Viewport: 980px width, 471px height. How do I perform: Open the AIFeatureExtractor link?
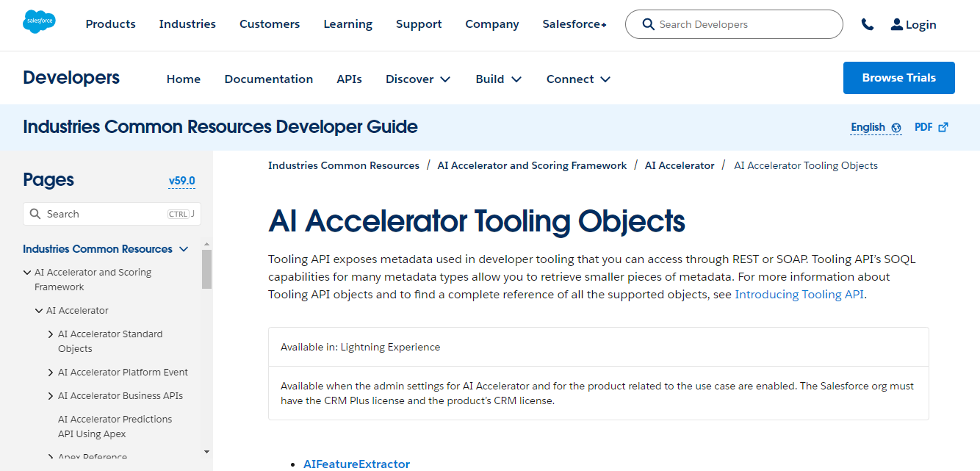356,464
